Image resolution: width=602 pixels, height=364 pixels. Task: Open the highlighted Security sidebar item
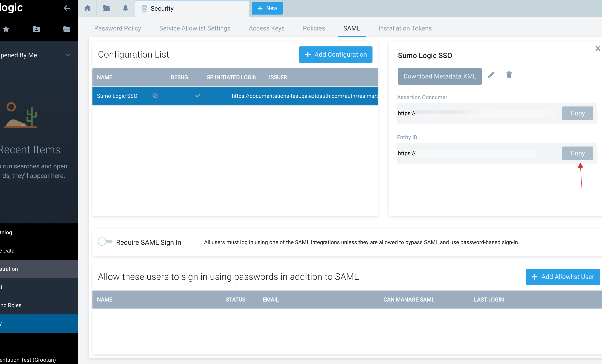click(x=39, y=324)
